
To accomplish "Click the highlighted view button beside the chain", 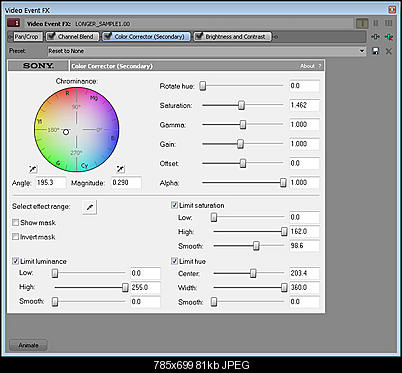I will (362, 23).
